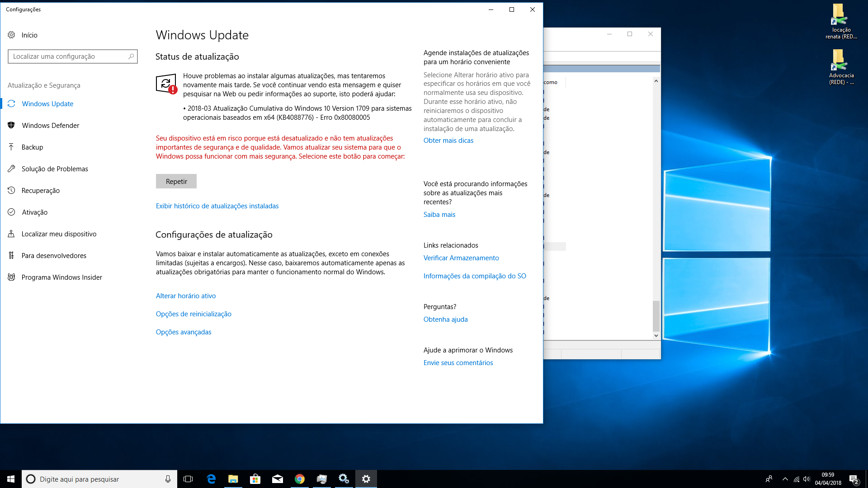868x488 pixels.
Task: Click the taskbar clock showing 09:59
Action: [x=828, y=479]
